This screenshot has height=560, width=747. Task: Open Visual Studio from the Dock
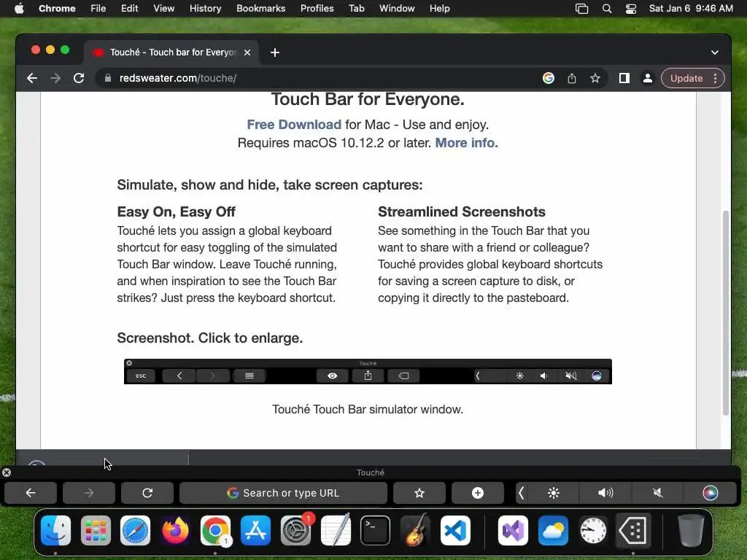513,531
